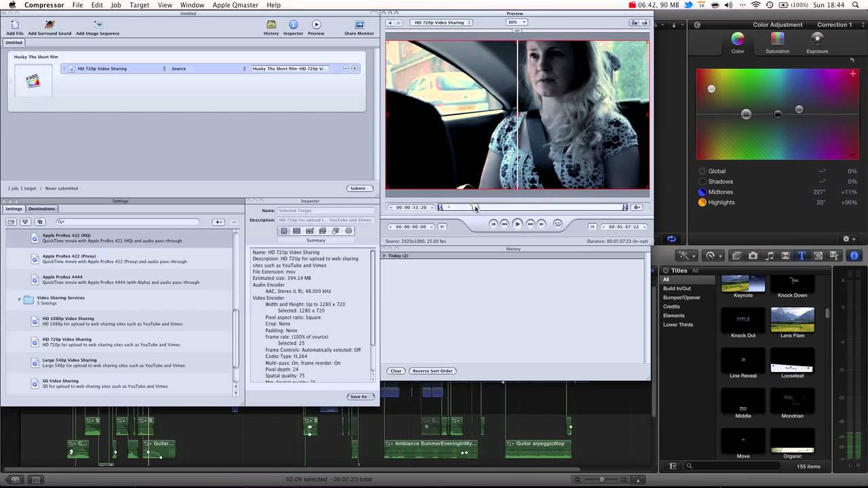This screenshot has width=868, height=488.
Task: Play the preview video
Action: point(517,224)
